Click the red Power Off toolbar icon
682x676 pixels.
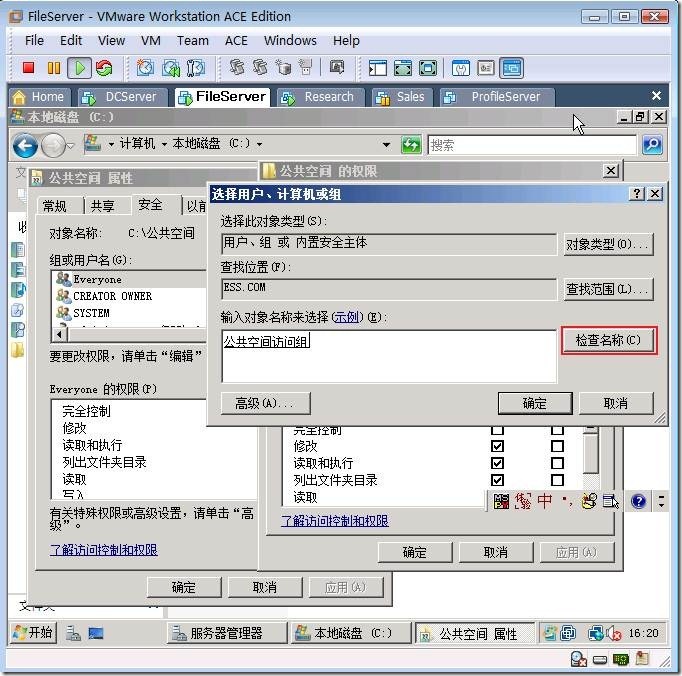(x=29, y=68)
